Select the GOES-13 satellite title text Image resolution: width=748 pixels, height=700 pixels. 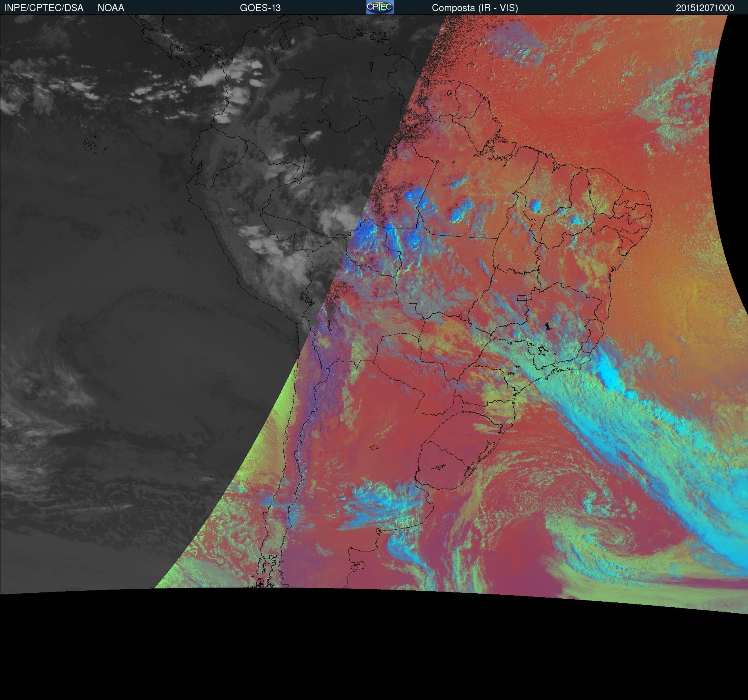260,8
